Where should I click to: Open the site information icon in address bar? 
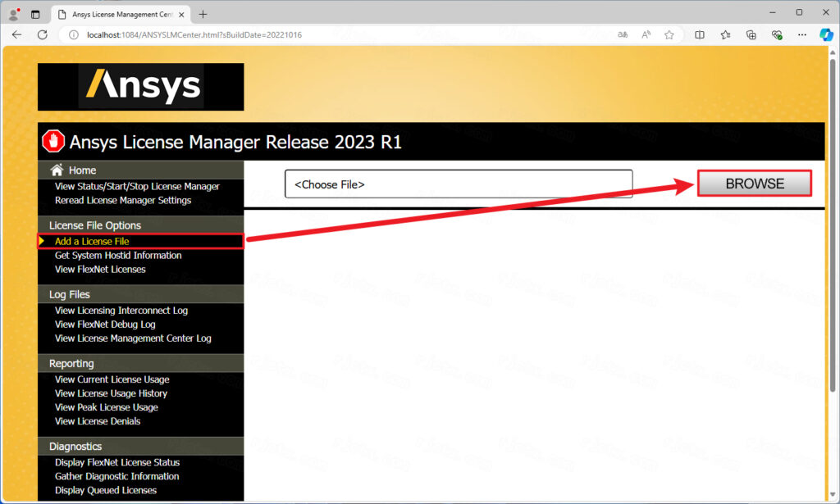pyautogui.click(x=74, y=34)
